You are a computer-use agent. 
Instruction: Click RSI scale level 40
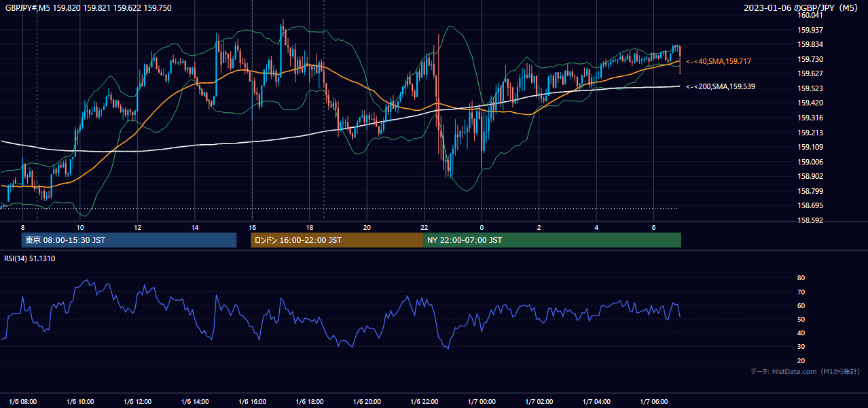801,333
